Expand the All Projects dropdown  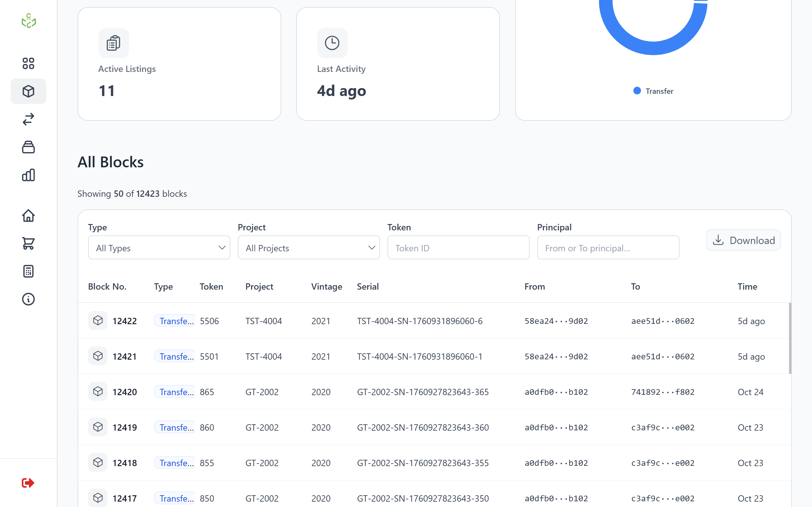coord(309,248)
